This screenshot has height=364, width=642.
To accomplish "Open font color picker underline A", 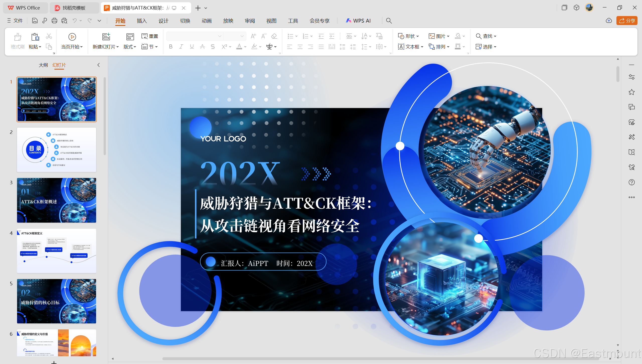I will 239,47.
